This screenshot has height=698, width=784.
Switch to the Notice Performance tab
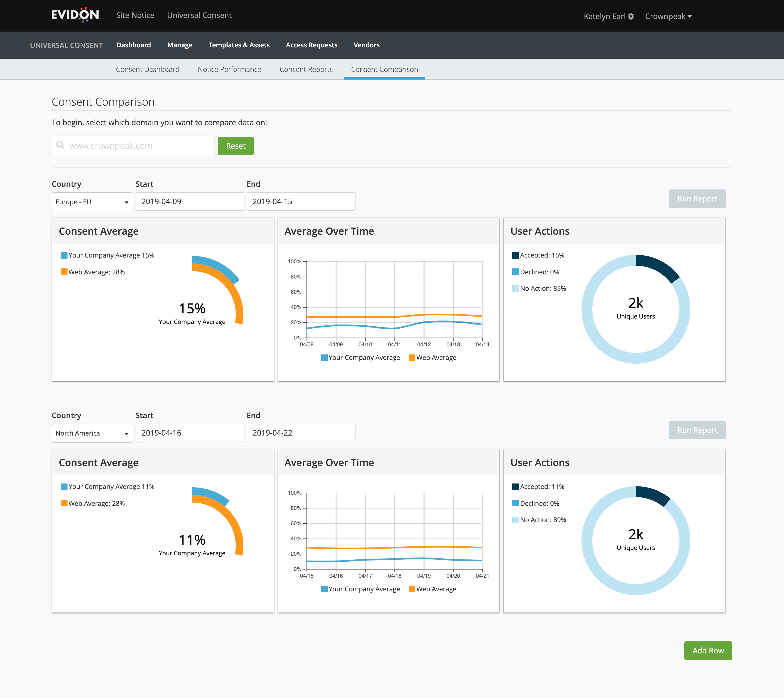(229, 69)
